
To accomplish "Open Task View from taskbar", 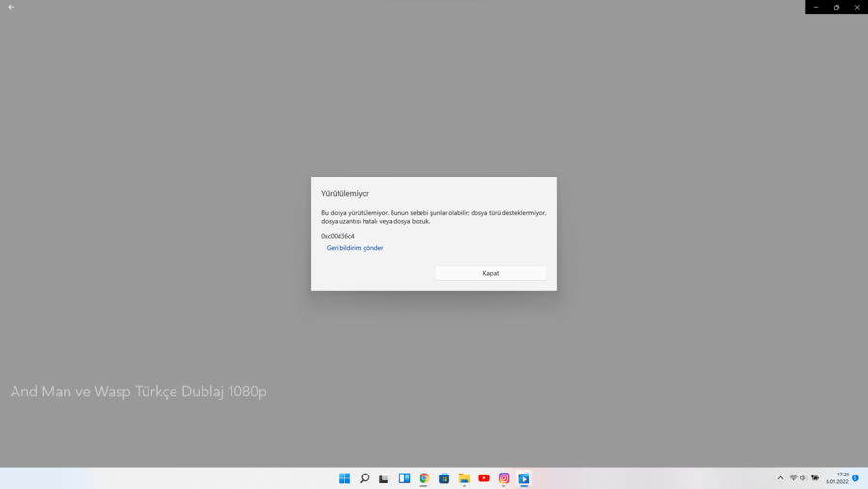I will pyautogui.click(x=384, y=478).
